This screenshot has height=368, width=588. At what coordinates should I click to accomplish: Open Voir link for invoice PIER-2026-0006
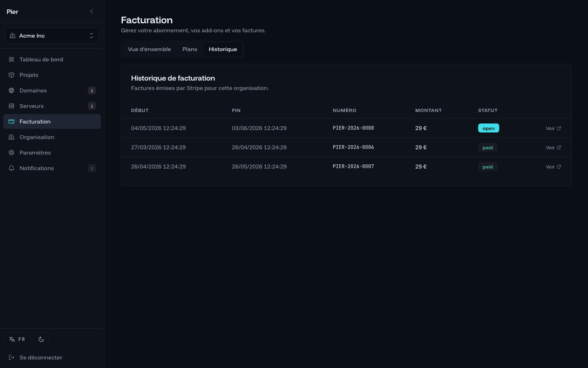coord(553,148)
